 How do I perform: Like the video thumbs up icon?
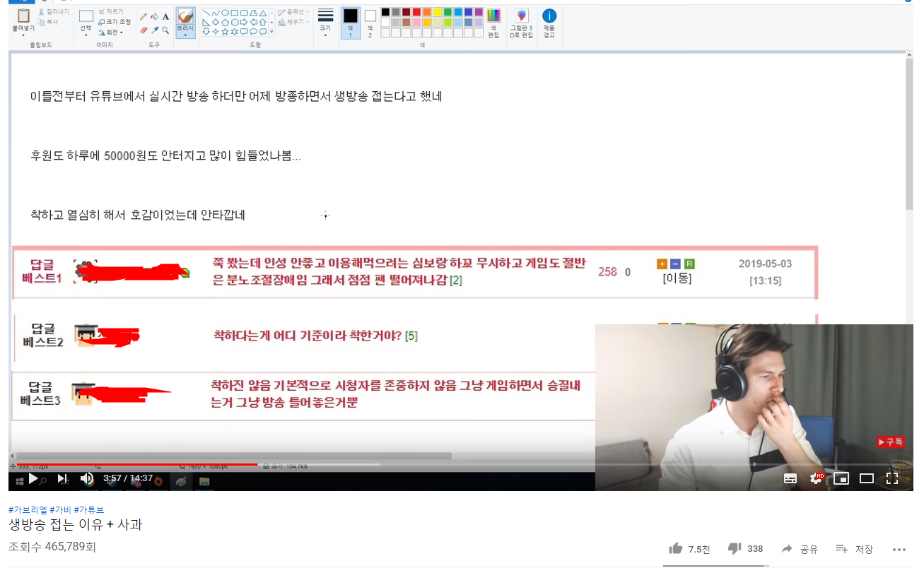coord(676,548)
